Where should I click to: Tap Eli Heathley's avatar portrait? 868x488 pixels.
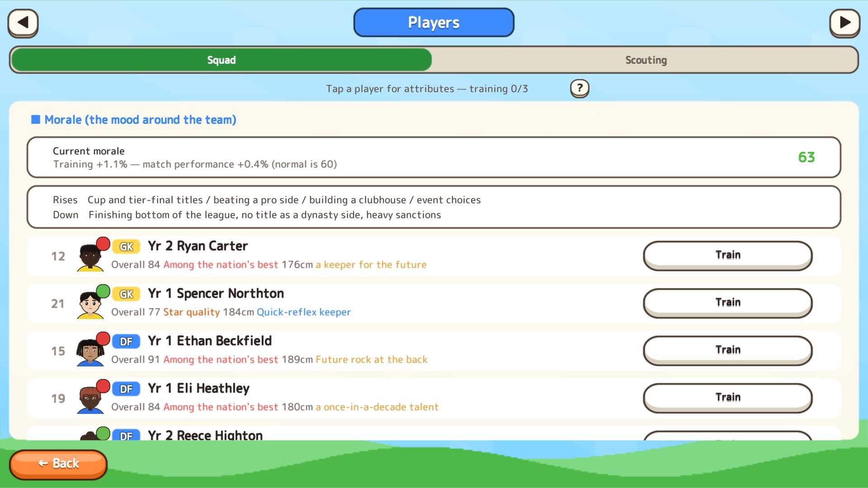tap(90, 399)
